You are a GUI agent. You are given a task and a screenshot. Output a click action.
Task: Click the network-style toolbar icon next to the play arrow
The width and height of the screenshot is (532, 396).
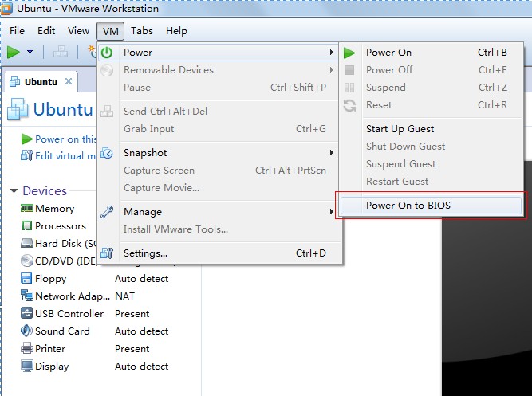coord(61,52)
